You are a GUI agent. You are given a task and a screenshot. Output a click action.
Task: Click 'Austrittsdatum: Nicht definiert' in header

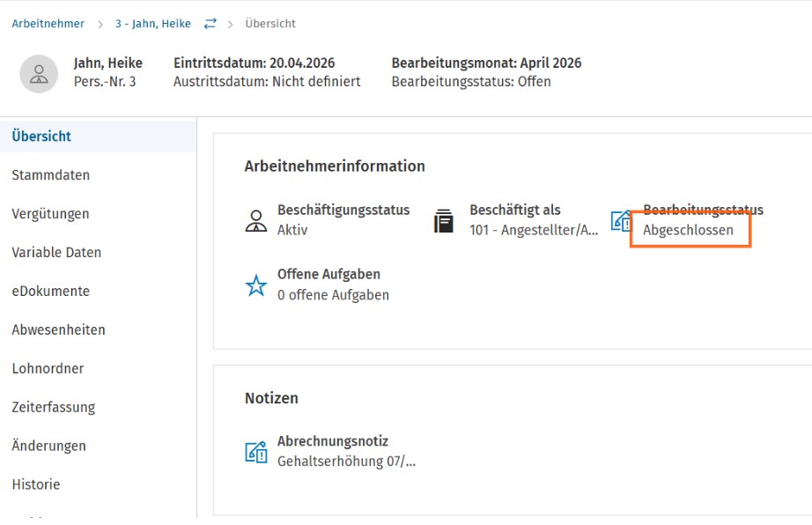(x=267, y=81)
